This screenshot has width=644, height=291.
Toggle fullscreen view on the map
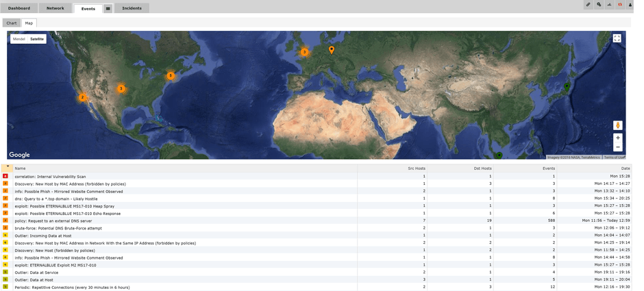617,38
